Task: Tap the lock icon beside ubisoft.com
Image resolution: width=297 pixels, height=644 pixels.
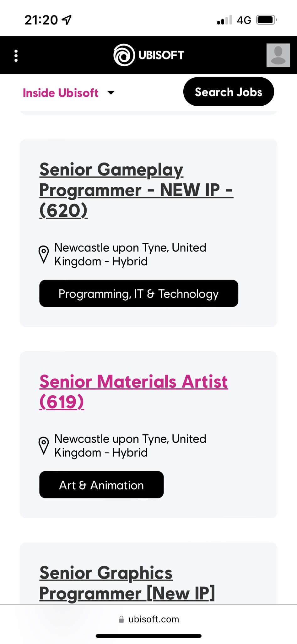Action: 121,619
